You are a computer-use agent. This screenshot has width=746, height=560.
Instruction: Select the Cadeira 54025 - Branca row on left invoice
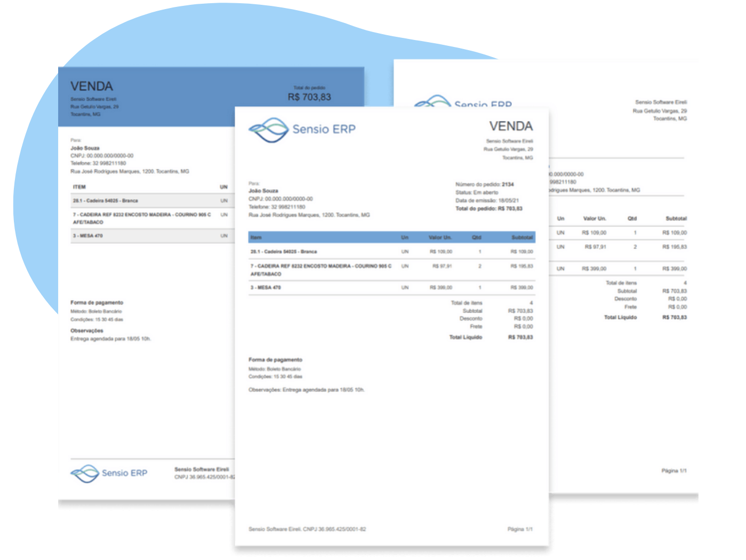(x=106, y=201)
